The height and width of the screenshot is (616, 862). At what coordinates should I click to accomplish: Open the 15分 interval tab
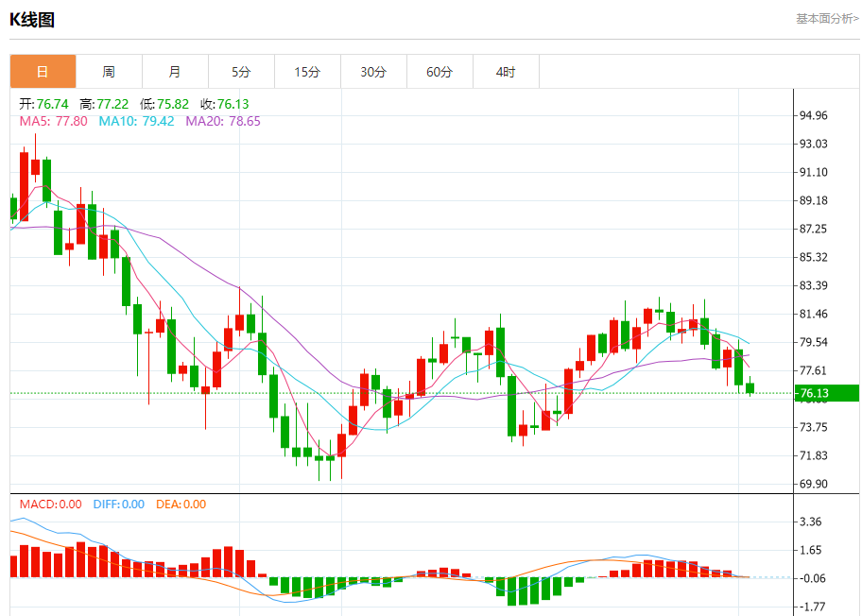pyautogui.click(x=307, y=72)
